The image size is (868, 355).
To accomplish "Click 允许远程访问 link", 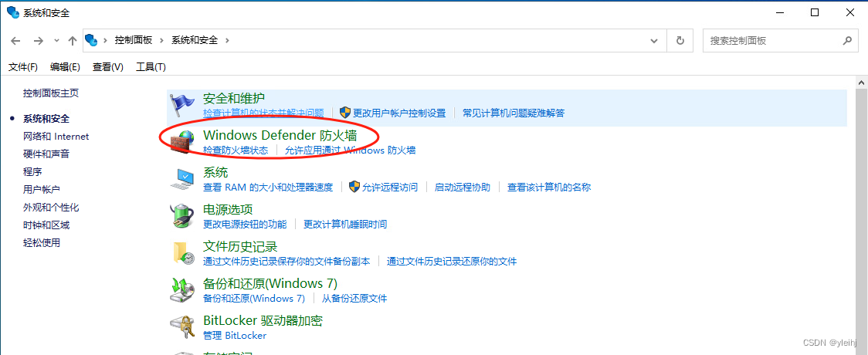I will pyautogui.click(x=390, y=187).
